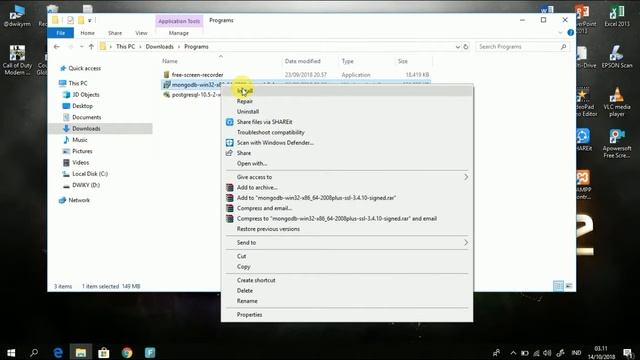Open Videos in the navigation pane
The height and width of the screenshot is (360, 640).
tap(80, 162)
